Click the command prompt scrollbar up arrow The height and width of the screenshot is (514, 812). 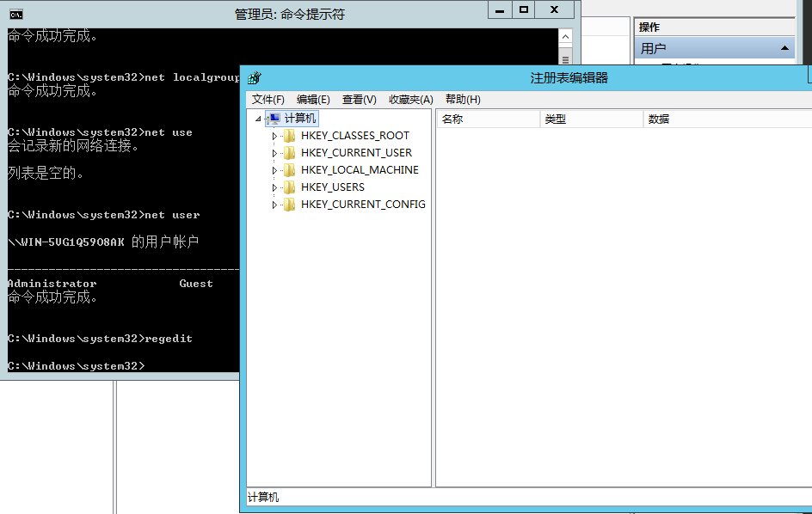click(x=567, y=35)
